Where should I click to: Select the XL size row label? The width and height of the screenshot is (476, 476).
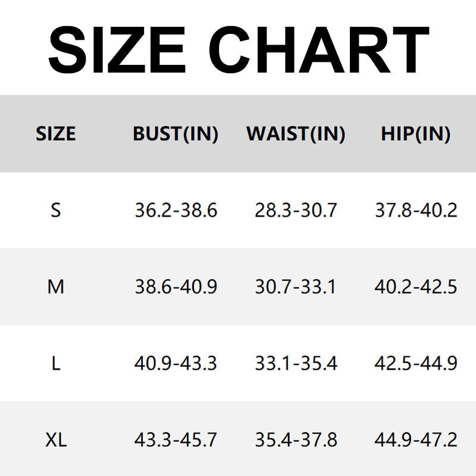56,440
